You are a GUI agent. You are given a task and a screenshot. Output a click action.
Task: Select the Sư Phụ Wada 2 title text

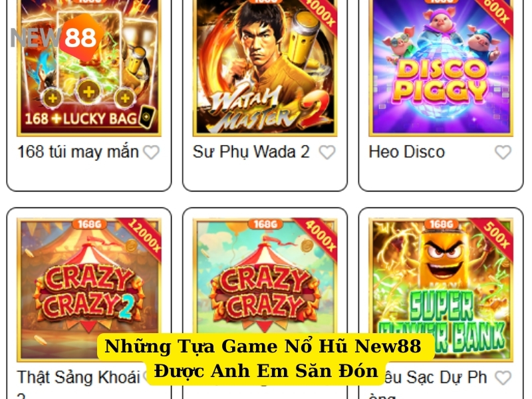251,152
